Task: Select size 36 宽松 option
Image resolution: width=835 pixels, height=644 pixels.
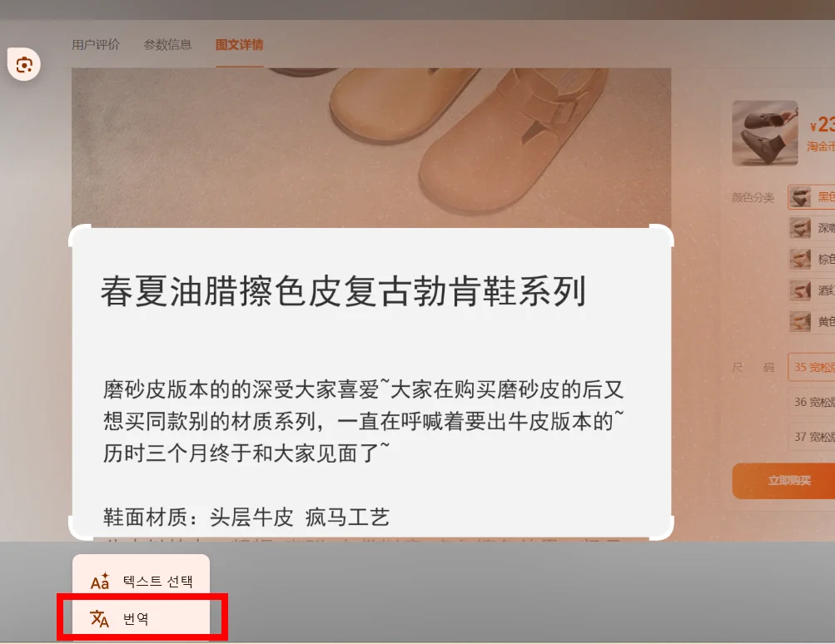Action: pyautogui.click(x=812, y=402)
